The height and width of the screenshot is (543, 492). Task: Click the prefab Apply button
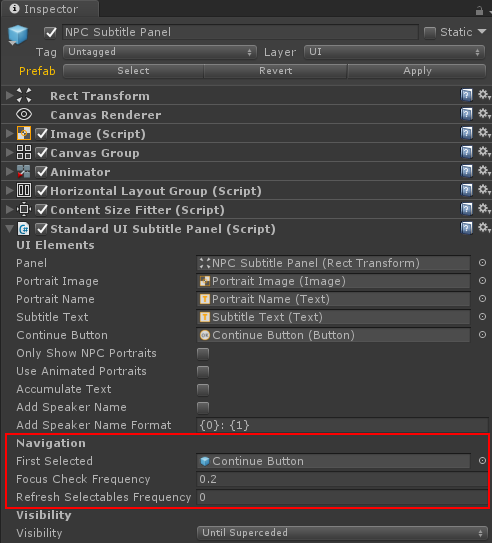click(x=417, y=71)
